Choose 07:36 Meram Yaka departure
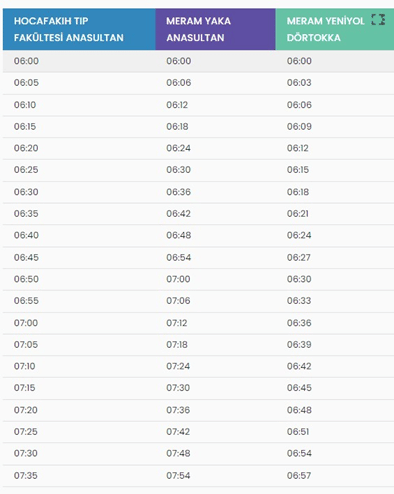The width and height of the screenshot is (394, 494). coord(178,410)
